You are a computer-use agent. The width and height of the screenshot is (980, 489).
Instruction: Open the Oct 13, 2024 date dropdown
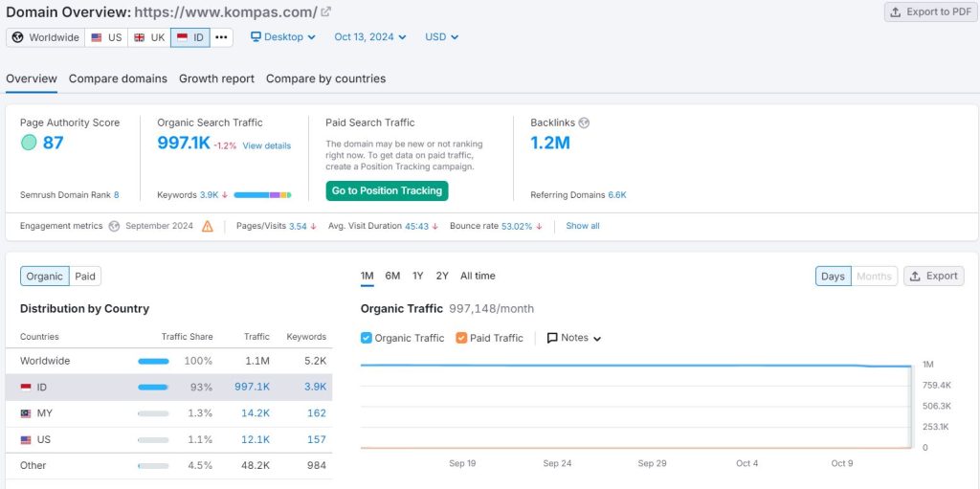pos(370,37)
